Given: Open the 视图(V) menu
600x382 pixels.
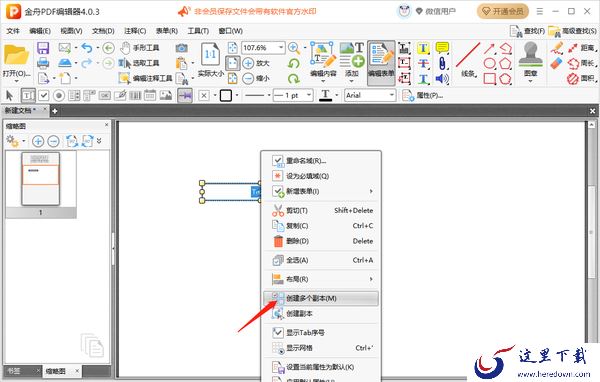Looking at the screenshot, I should (x=72, y=31).
